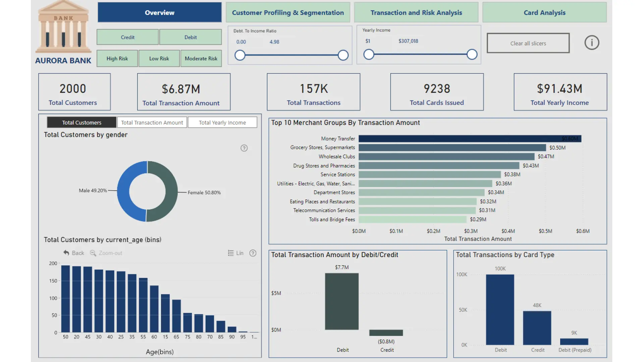Viewport: 644px width, 362px height.
Task: Toggle the Lin scale icon
Action: point(231,253)
